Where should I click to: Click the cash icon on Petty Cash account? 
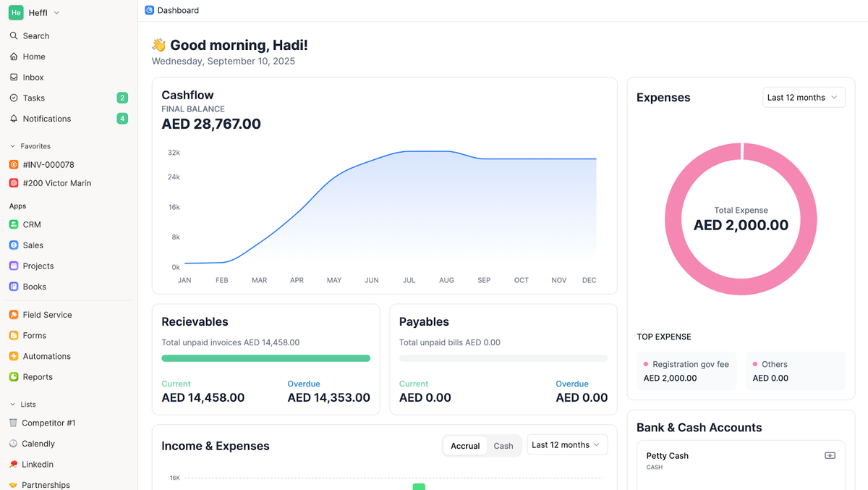(x=829, y=455)
